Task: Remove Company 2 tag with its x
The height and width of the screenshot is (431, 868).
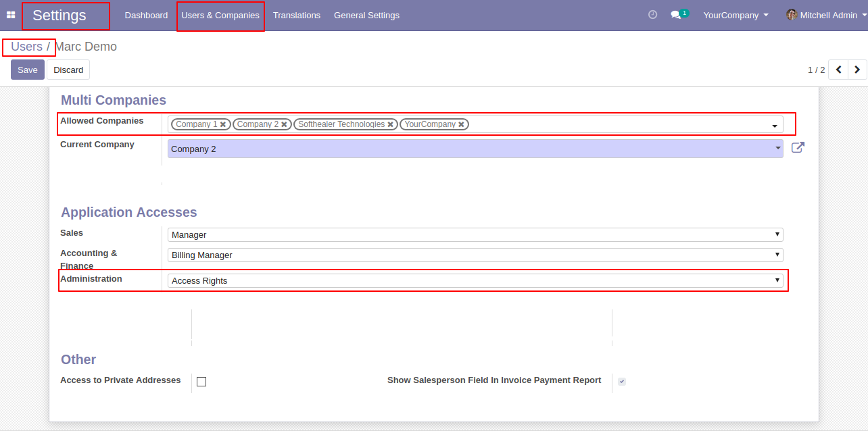Action: pos(285,124)
